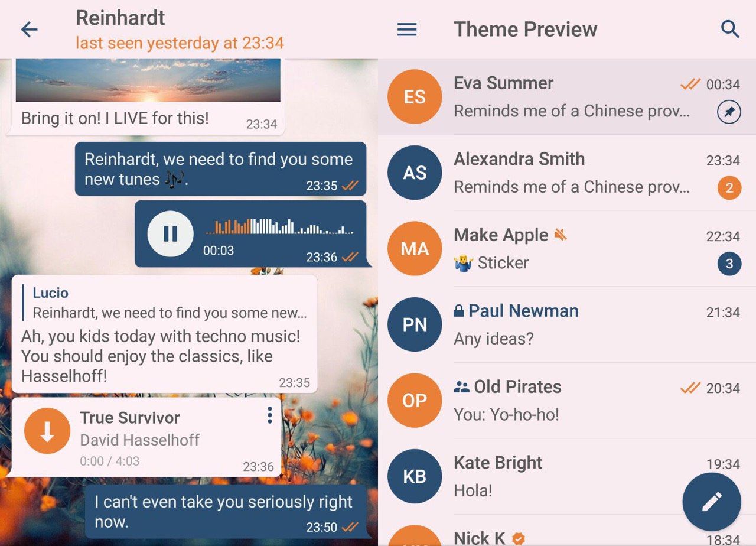This screenshot has width=756, height=546.
Task: Click the last seen yesterday status text
Action: click(180, 43)
